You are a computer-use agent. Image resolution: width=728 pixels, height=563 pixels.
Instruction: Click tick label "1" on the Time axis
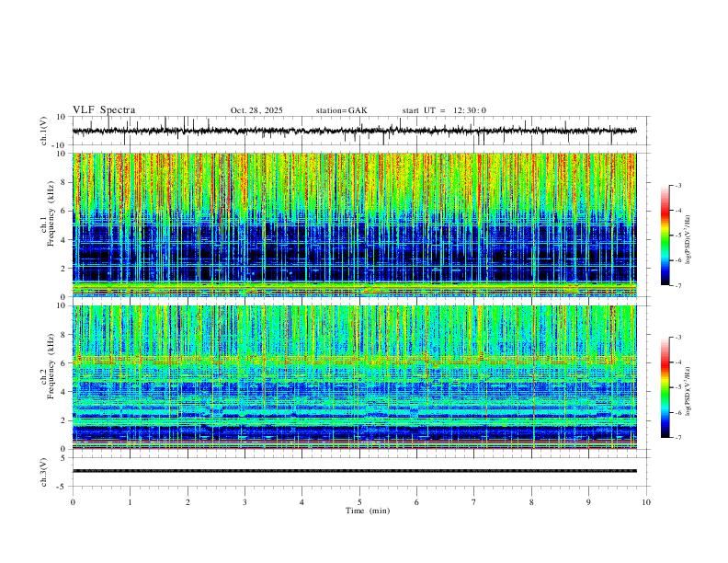[130, 502]
